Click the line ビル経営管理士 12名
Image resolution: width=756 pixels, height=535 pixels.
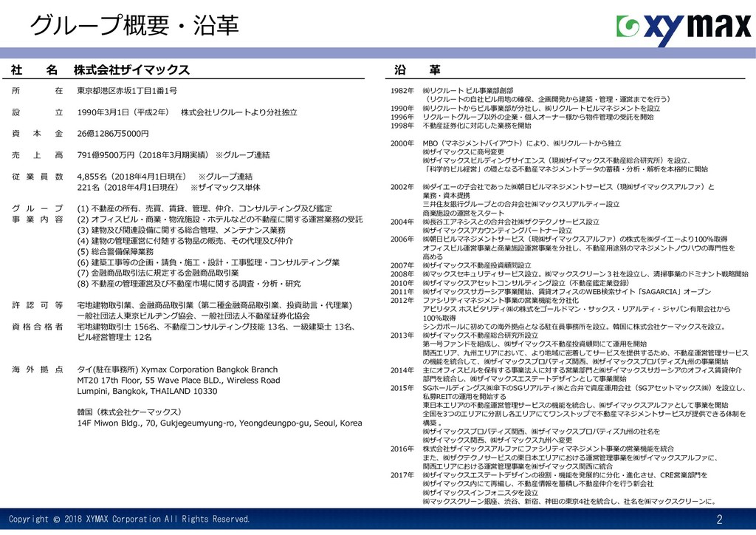114,337
